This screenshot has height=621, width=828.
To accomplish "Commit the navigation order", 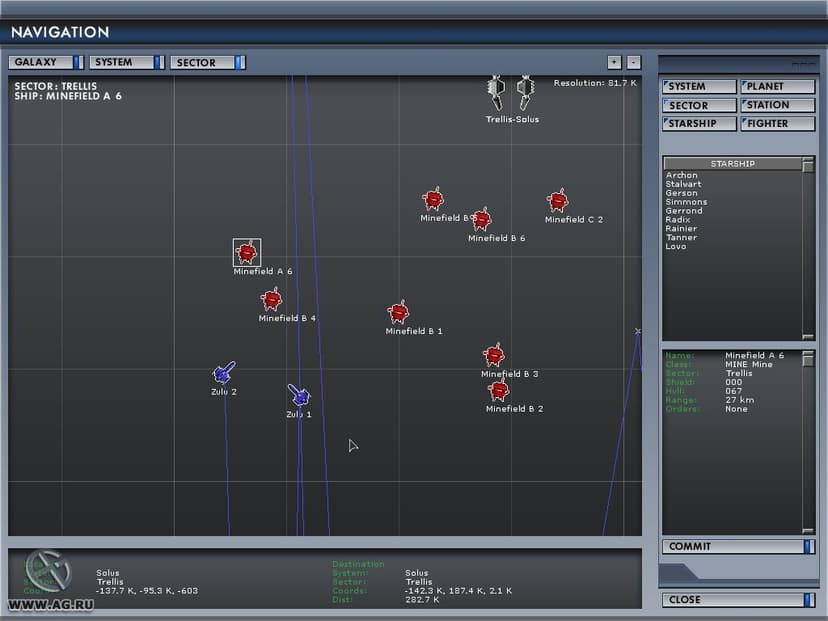I will [738, 547].
